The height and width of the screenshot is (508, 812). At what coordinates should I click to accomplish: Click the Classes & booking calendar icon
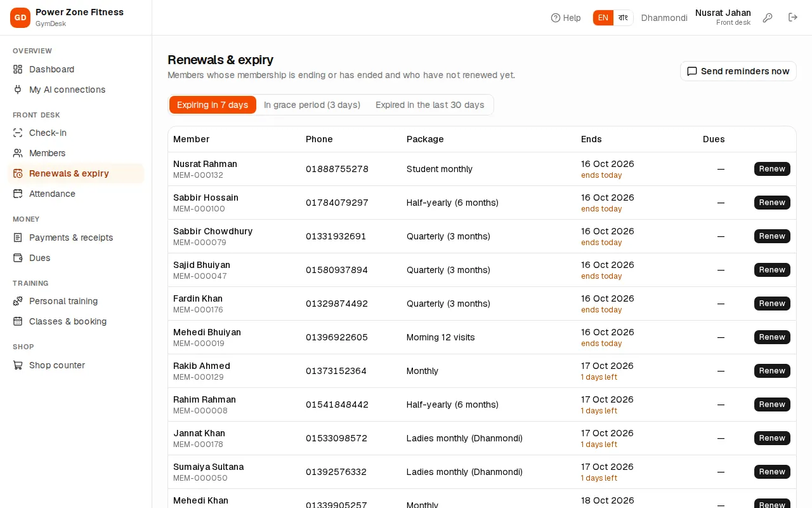tap(18, 321)
